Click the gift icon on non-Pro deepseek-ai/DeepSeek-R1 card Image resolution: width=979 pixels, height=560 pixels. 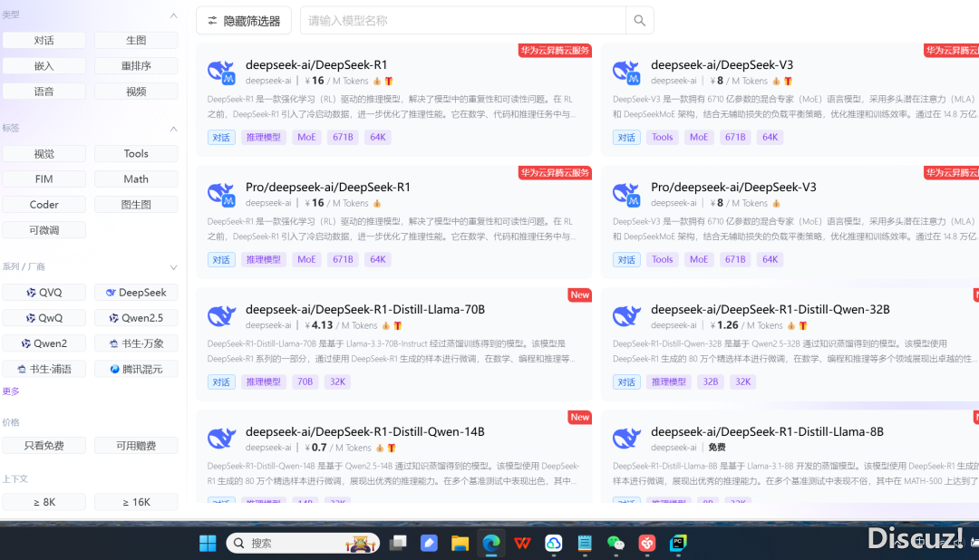[389, 82]
